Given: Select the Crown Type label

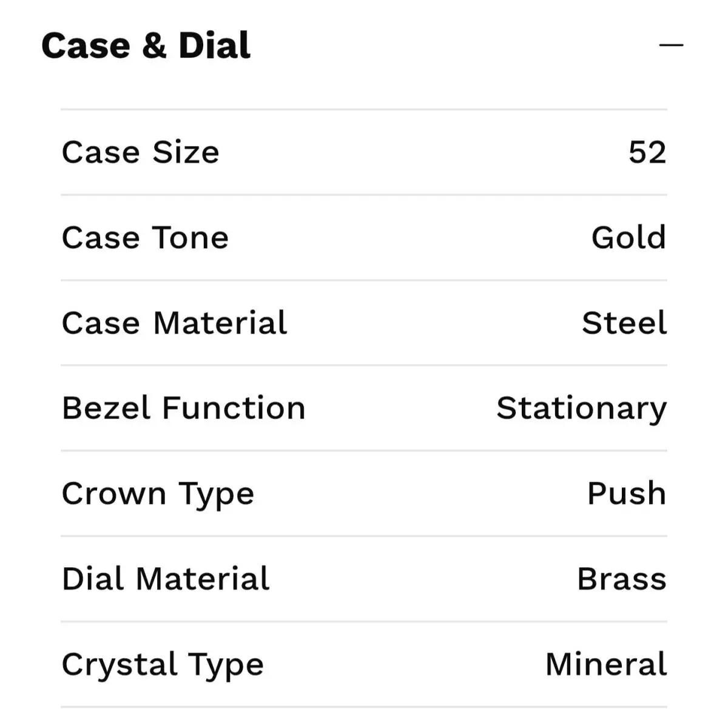Looking at the screenshot, I should 158,494.
